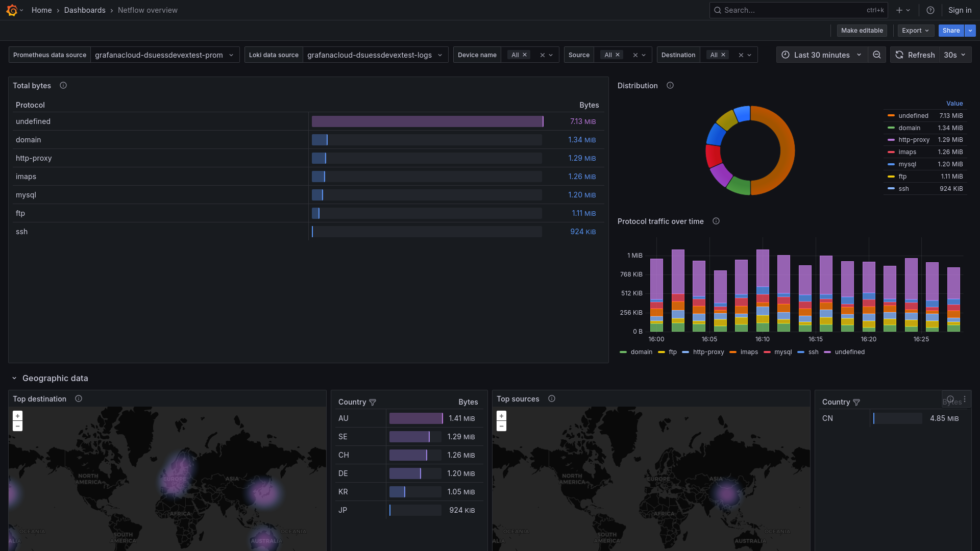Screen dimensions: 980x551
Task: Click the zoom out time range magnifier icon
Action: point(877,55)
